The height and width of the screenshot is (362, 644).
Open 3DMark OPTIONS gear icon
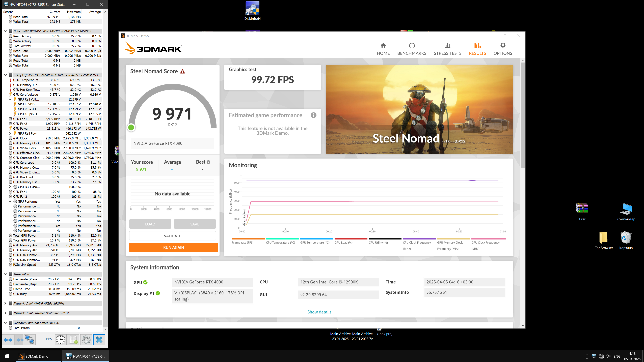pos(503,45)
